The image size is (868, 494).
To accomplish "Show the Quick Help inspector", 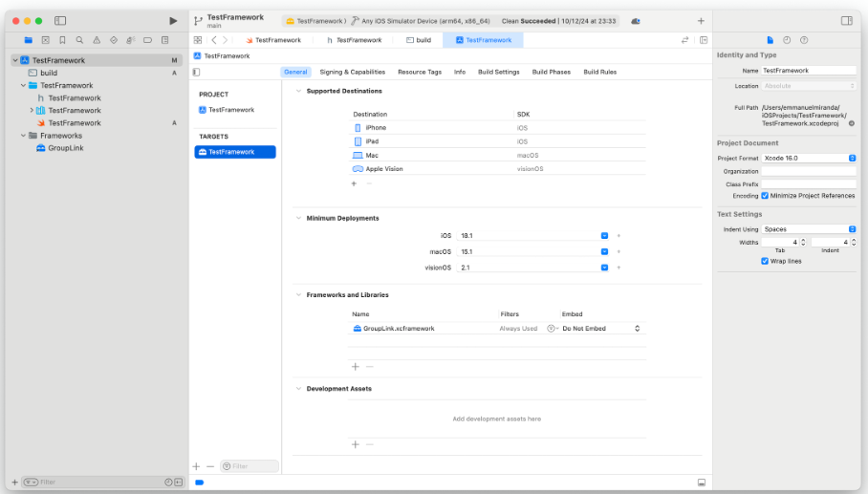I will (804, 40).
